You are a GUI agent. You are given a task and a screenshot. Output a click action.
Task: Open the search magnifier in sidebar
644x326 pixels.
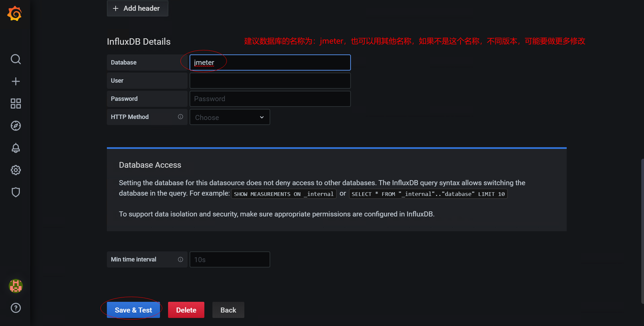click(15, 59)
